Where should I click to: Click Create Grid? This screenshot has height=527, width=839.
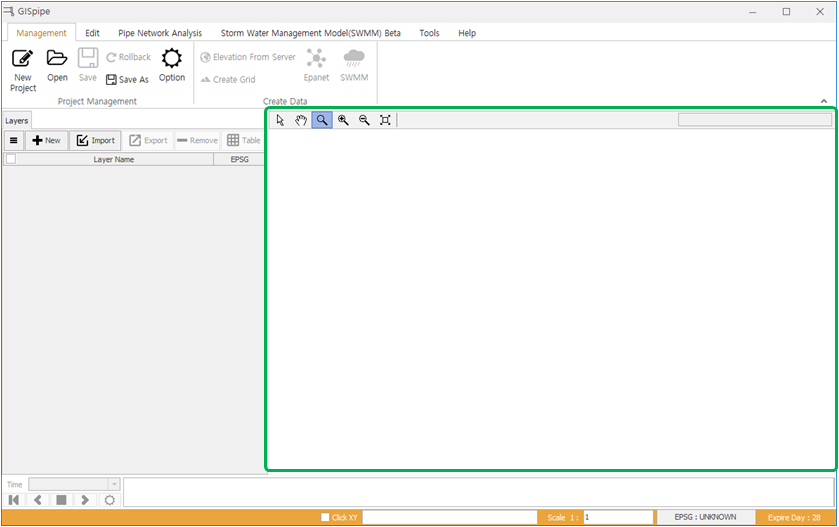click(228, 79)
